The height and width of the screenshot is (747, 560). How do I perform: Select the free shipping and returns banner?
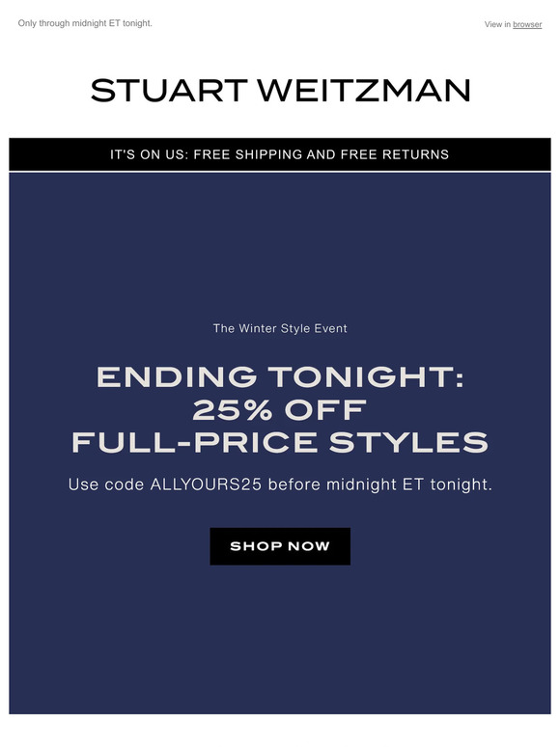click(280, 154)
